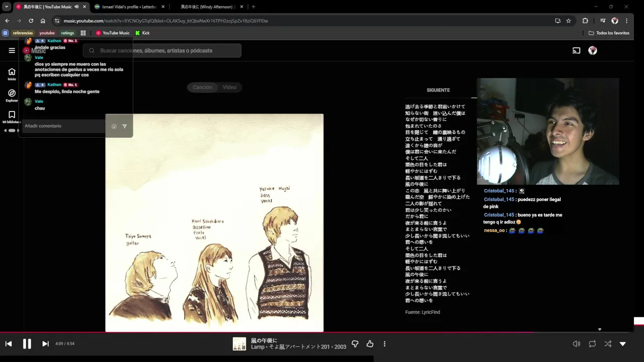Open the apps grid bookmark icon
The image size is (644, 362).
(83, 33)
